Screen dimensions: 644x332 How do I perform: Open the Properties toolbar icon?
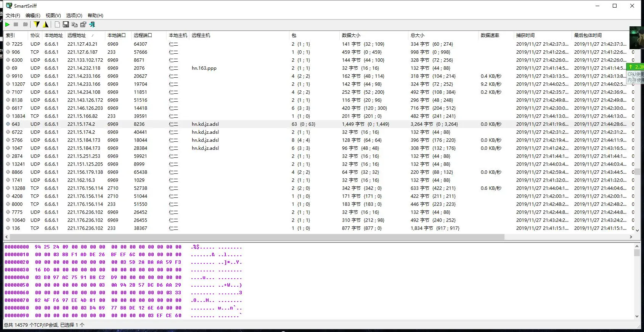coord(83,24)
